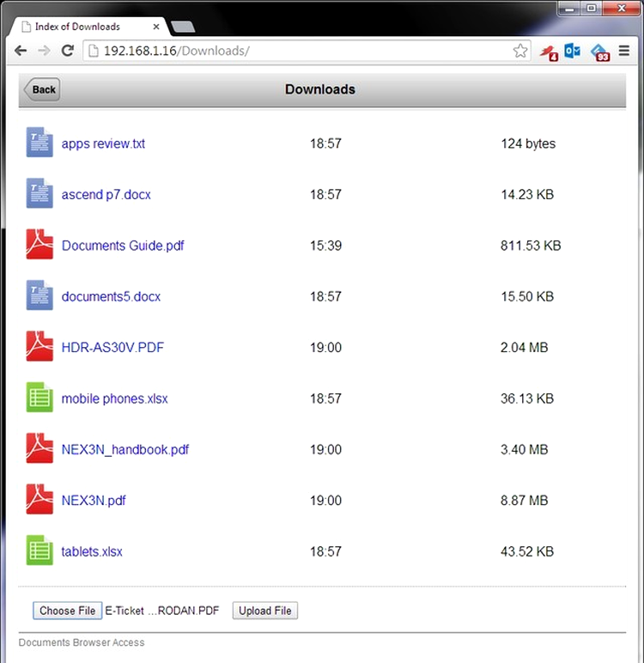Click the Downloads header title
This screenshot has width=644, height=663.
click(320, 89)
